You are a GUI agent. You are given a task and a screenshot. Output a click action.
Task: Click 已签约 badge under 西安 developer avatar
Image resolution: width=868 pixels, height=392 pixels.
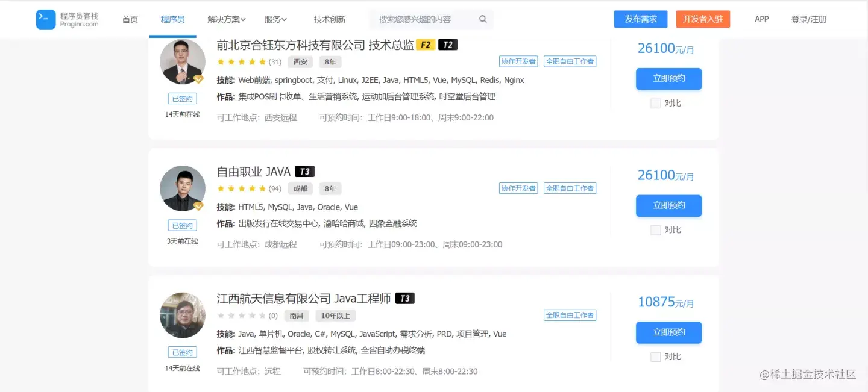tap(183, 99)
